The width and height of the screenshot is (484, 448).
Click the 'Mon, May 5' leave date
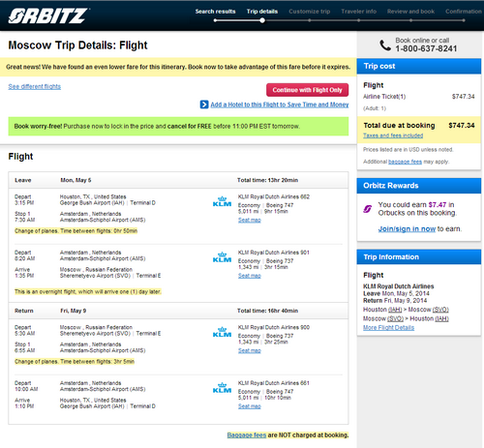(x=76, y=180)
